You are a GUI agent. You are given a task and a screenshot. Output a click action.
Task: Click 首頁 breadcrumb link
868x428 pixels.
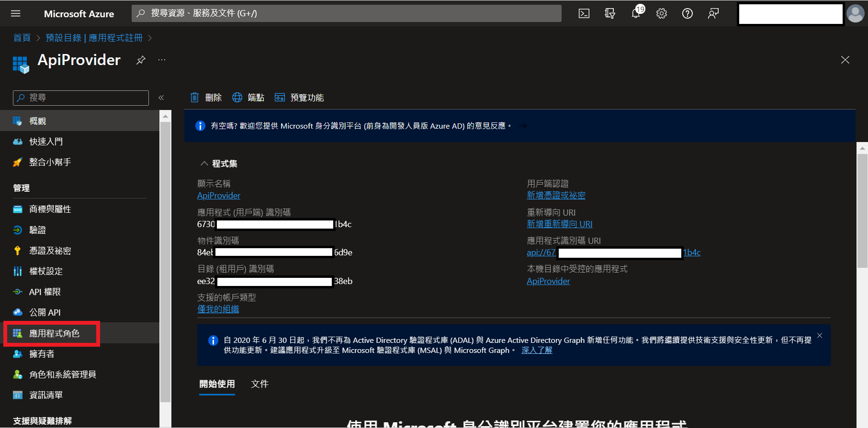tap(22, 38)
